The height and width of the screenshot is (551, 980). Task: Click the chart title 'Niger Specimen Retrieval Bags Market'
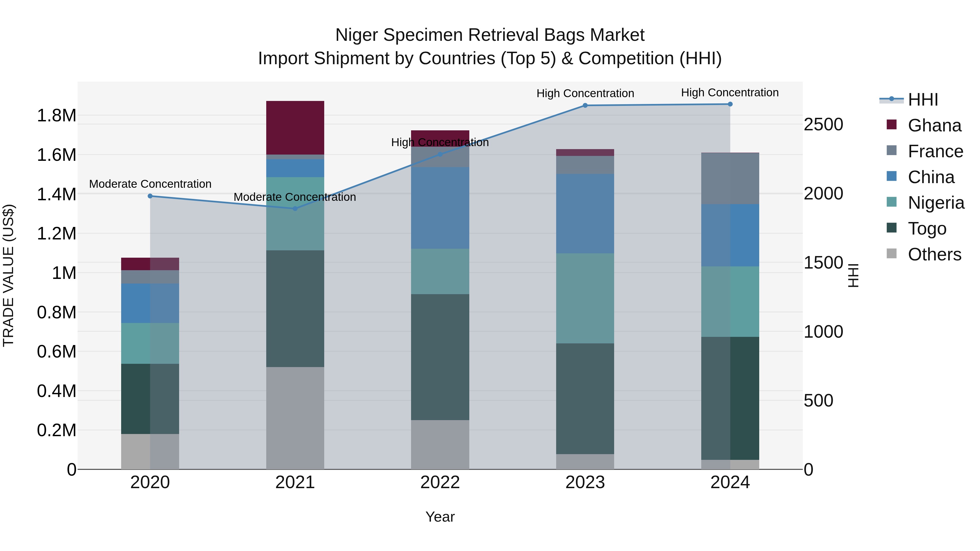point(490,35)
